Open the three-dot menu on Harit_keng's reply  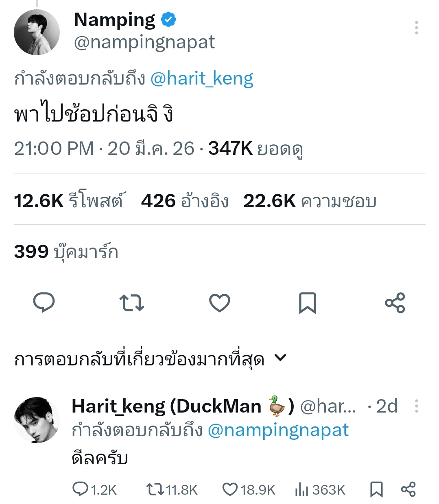tap(416, 406)
